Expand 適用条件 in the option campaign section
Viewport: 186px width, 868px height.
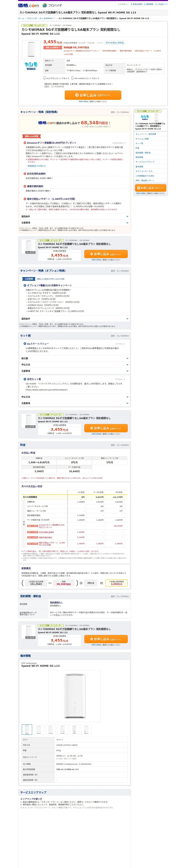pyautogui.click(x=75, y=319)
